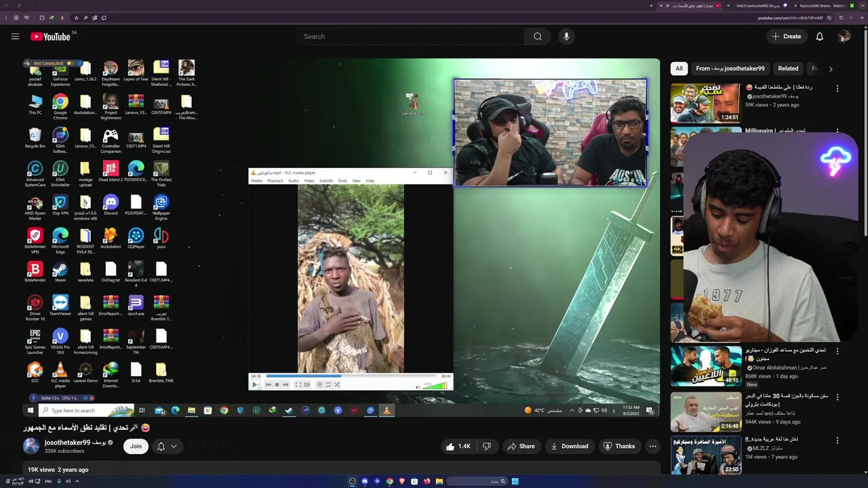Click the Epic Games Launcher icon in video
The image size is (868, 488).
click(x=35, y=336)
